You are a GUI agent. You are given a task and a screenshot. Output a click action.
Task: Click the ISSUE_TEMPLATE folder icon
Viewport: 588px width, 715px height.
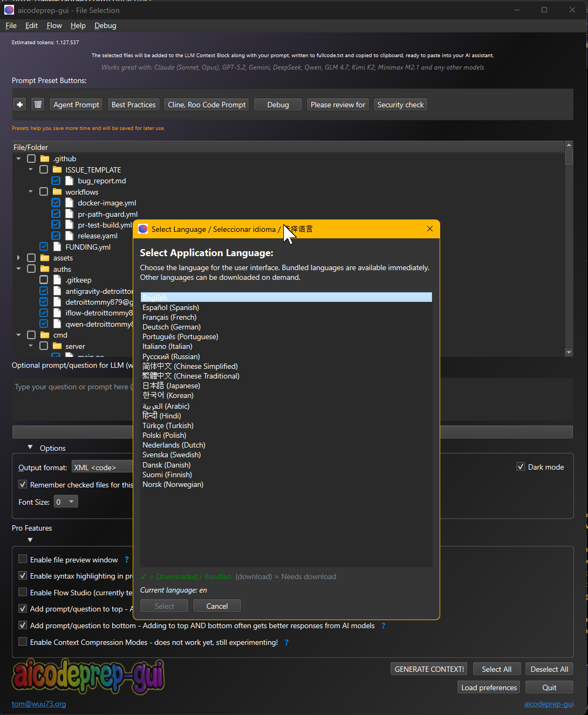57,170
